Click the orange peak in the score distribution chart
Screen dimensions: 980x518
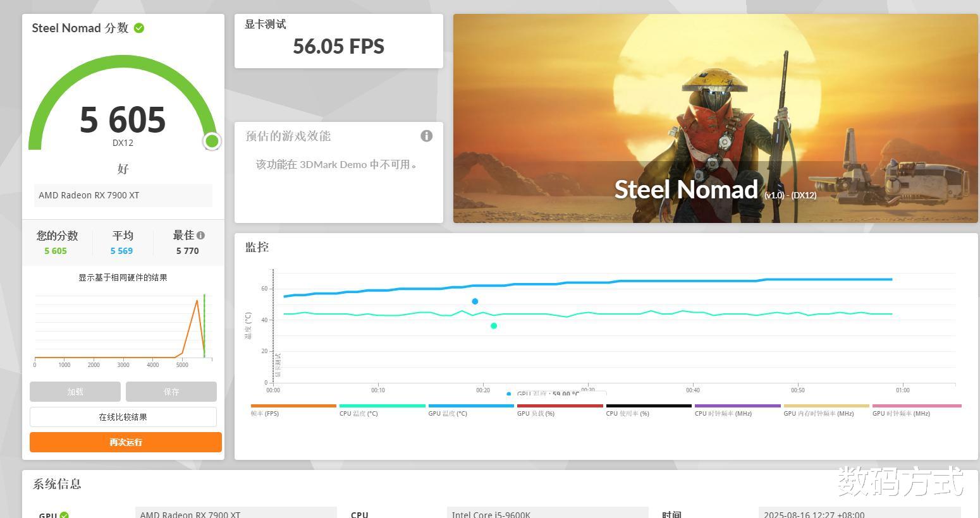tap(197, 301)
